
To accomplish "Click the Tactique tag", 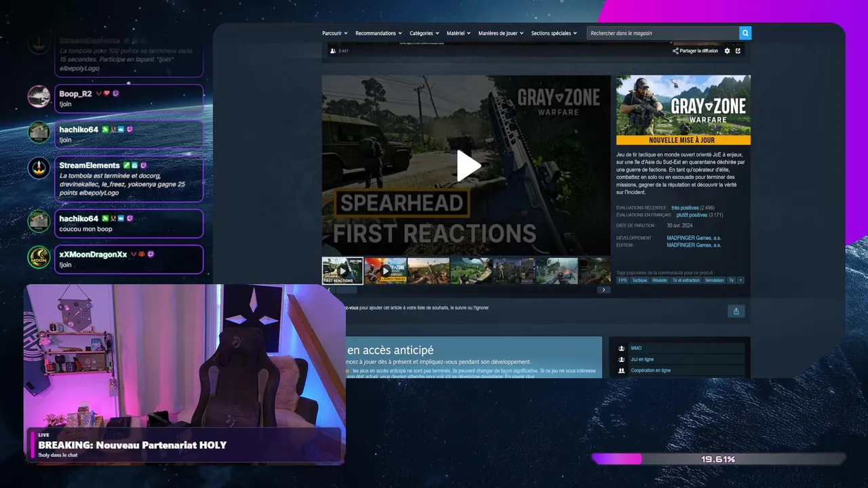I will pyautogui.click(x=639, y=280).
